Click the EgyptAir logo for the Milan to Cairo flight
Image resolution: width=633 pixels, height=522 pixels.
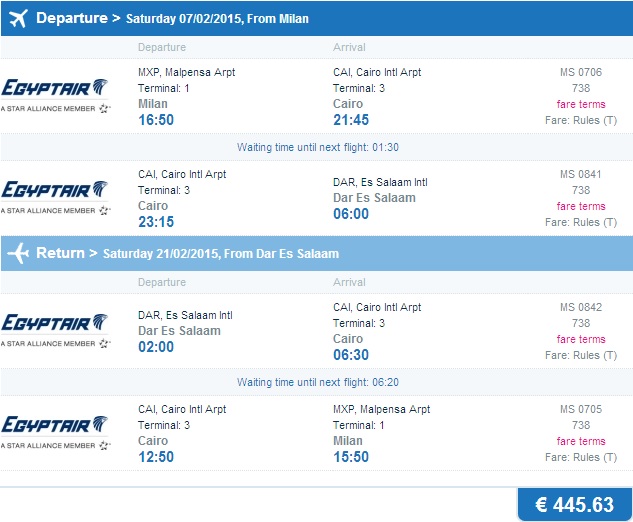coord(54,93)
